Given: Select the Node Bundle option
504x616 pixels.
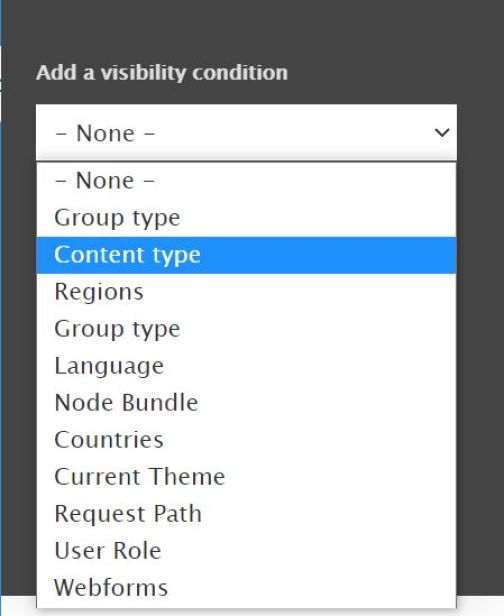Looking at the screenshot, I should click(x=246, y=403).
